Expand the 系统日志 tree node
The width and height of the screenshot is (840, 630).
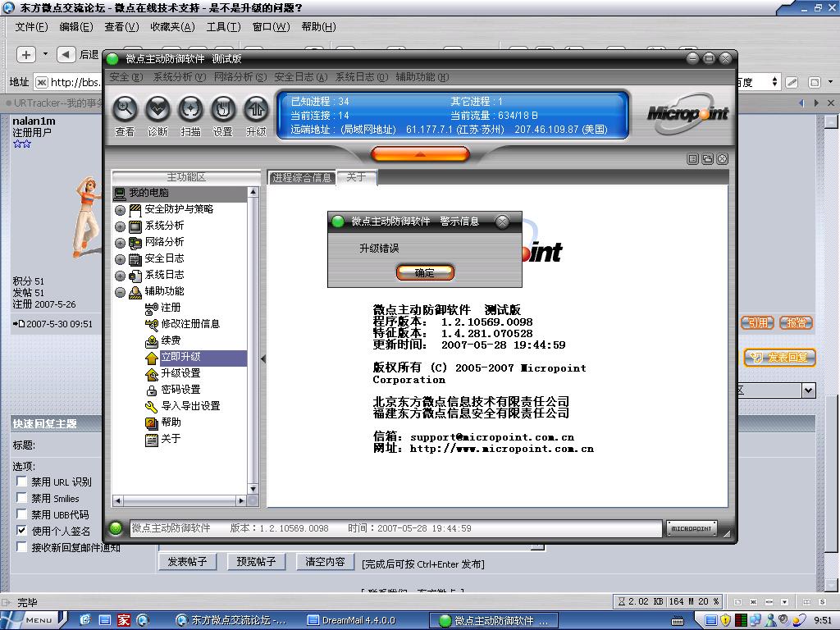click(x=120, y=276)
